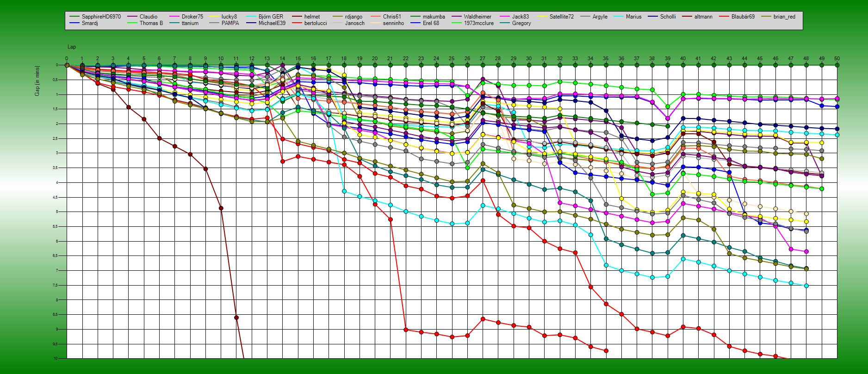Click the Gap (in mins) axis title
The image size is (868, 374).
pyautogui.click(x=37, y=81)
